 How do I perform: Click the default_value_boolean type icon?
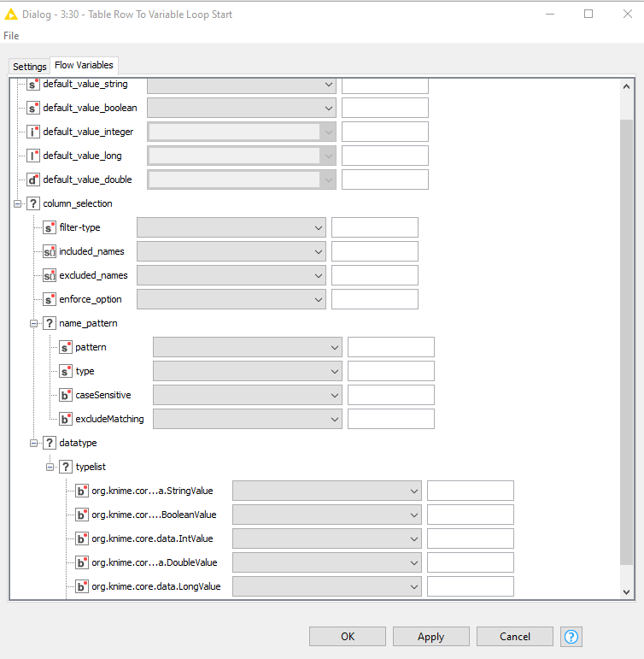(33, 108)
